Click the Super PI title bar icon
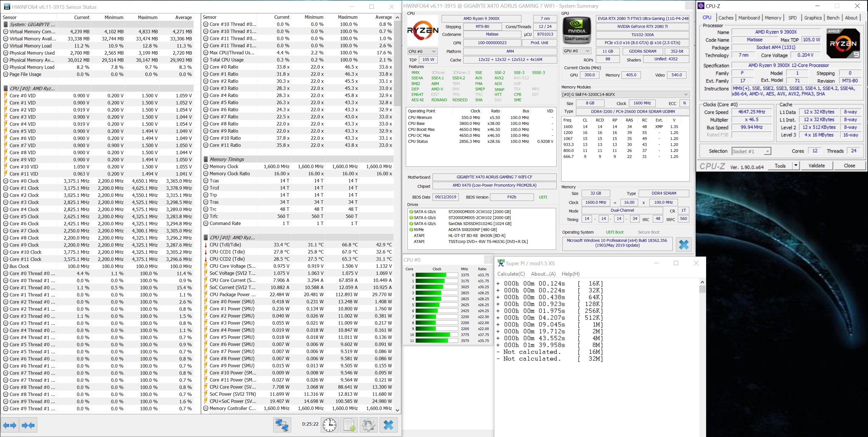 point(501,263)
